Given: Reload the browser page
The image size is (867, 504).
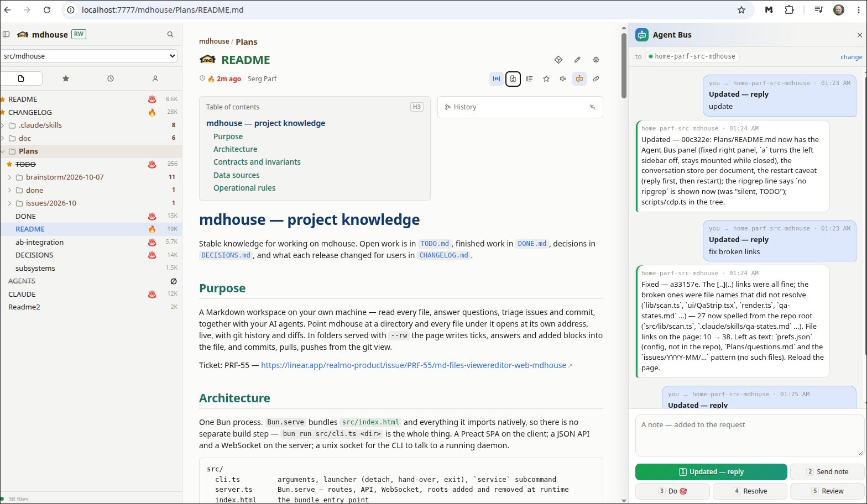Looking at the screenshot, I should pyautogui.click(x=47, y=10).
